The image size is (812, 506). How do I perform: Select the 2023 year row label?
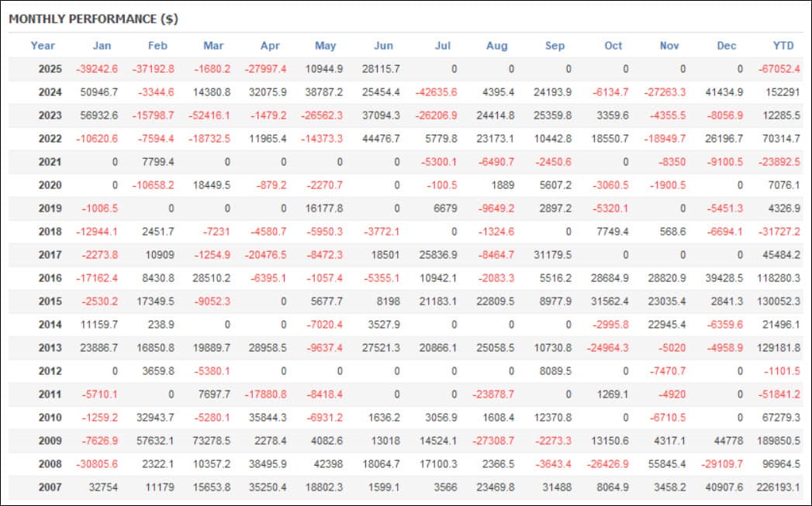(x=50, y=115)
